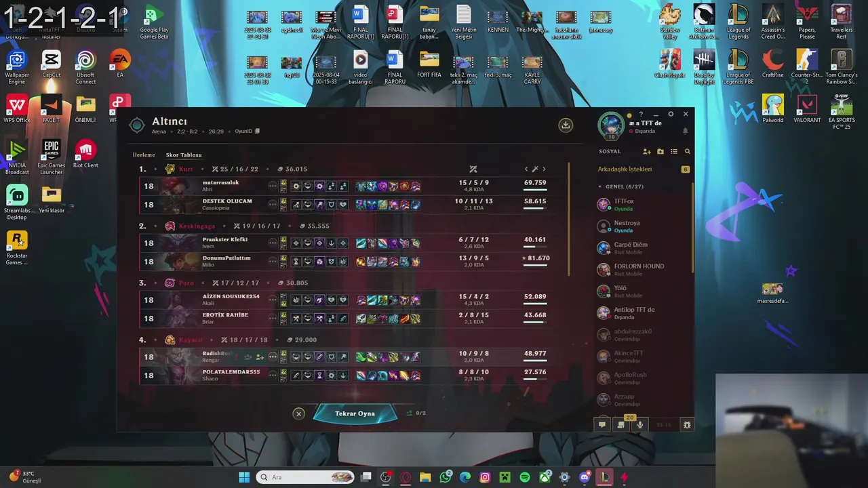Open the options menu for DonumaPatlattım
Viewport: 868px width, 488px height.
tap(273, 261)
